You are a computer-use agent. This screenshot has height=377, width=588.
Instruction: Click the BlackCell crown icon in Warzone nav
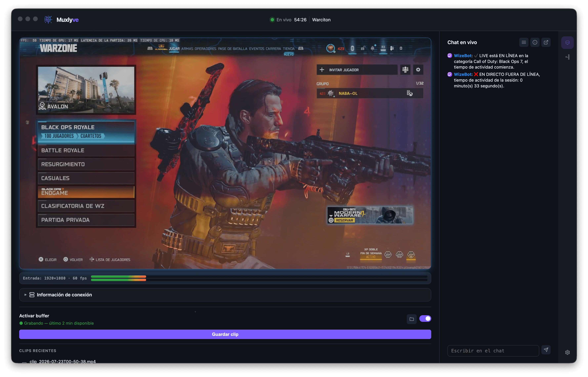click(161, 47)
